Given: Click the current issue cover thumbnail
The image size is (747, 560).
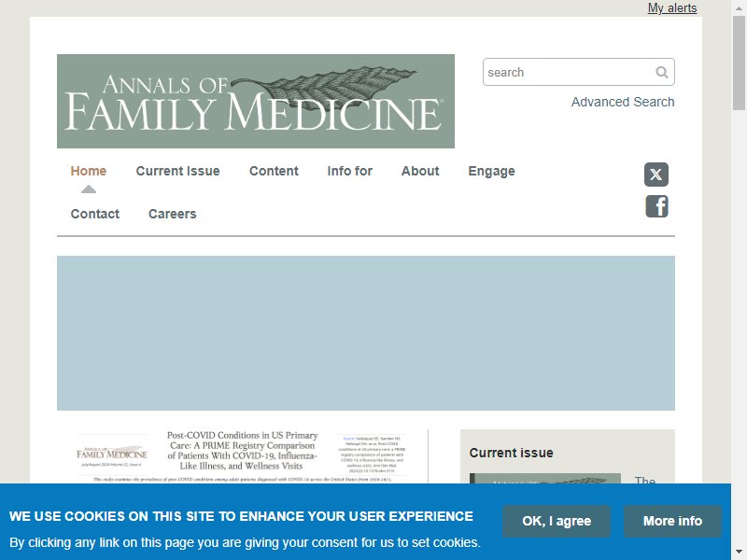Looking at the screenshot, I should click(545, 479).
